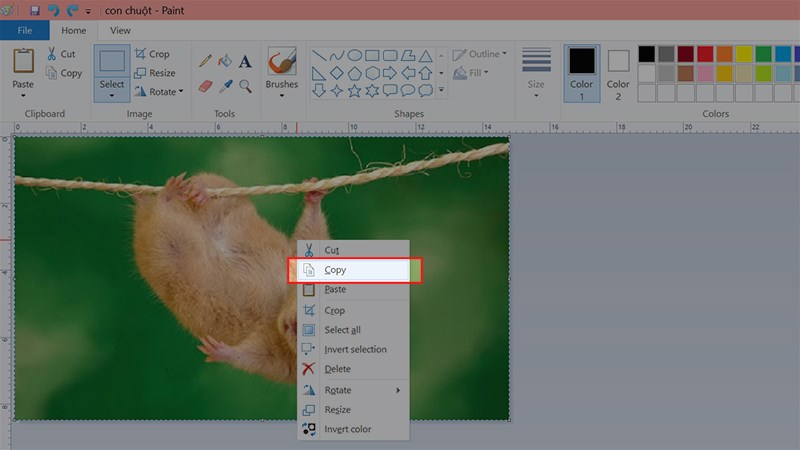The image size is (800, 450).
Task: Select the Pencil tool
Action: coord(205,61)
